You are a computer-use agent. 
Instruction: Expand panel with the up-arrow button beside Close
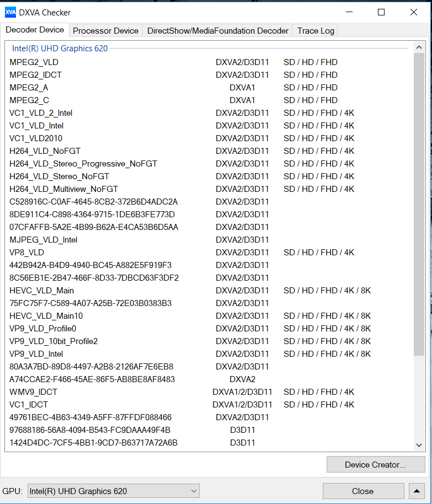(417, 491)
